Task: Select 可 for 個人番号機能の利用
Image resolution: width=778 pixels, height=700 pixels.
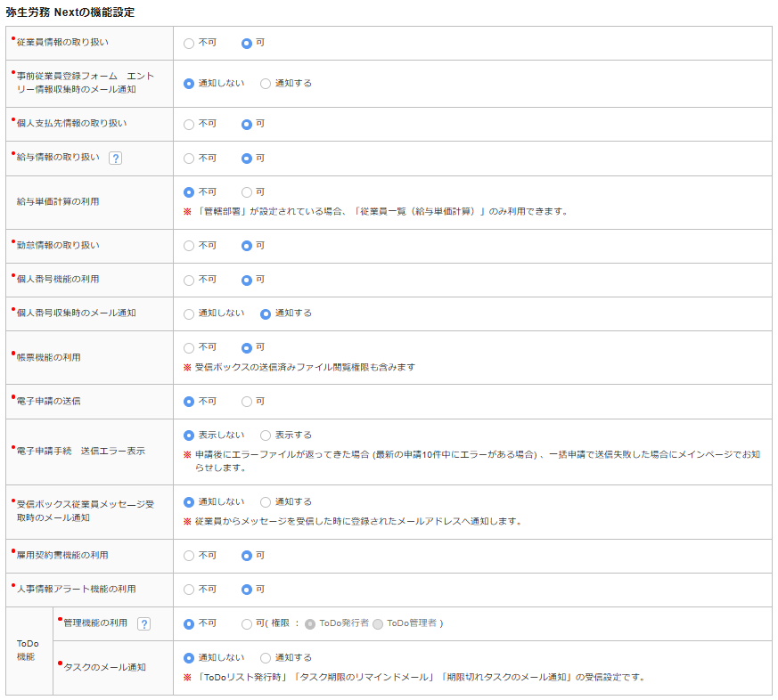Action: pos(247,281)
